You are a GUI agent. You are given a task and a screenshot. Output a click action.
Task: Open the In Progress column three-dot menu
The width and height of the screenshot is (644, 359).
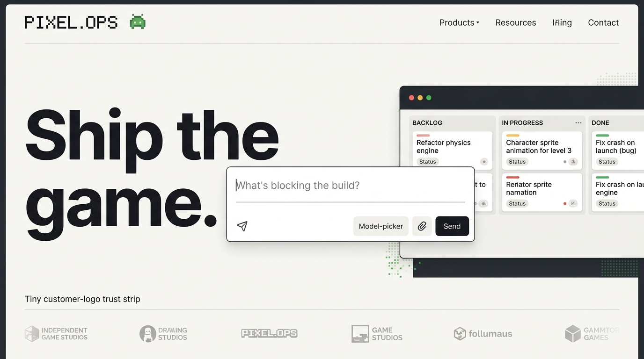(578, 123)
